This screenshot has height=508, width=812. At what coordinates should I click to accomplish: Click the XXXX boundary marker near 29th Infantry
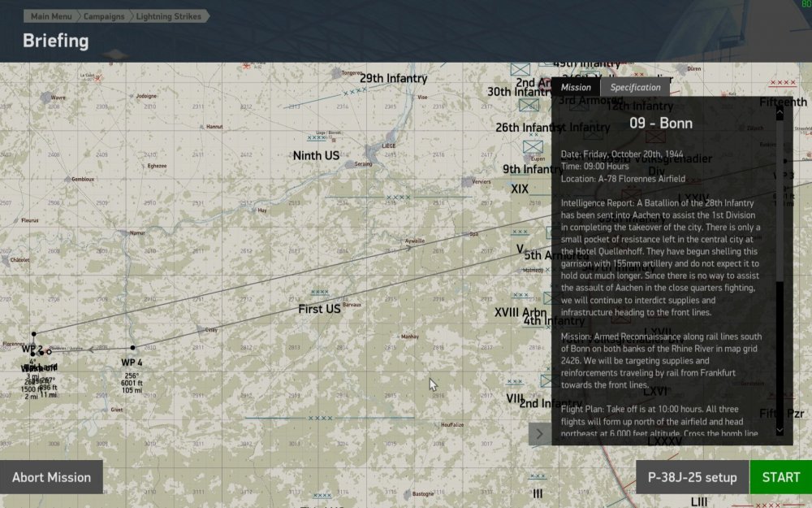point(355,91)
